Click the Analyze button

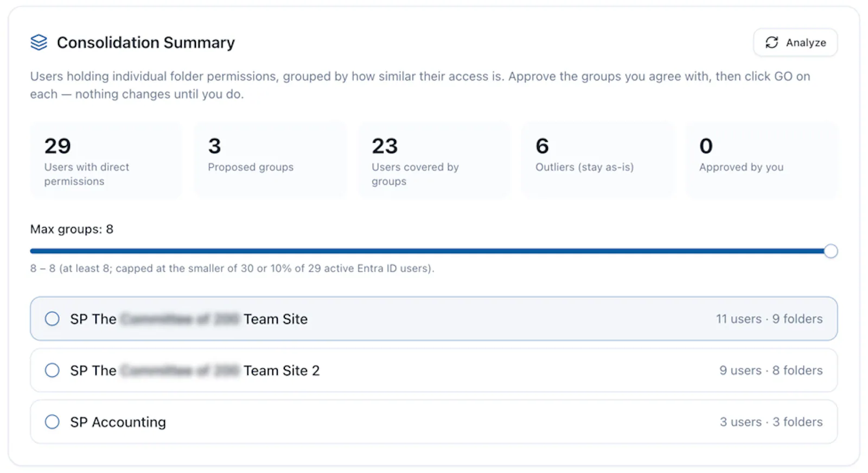[795, 42]
